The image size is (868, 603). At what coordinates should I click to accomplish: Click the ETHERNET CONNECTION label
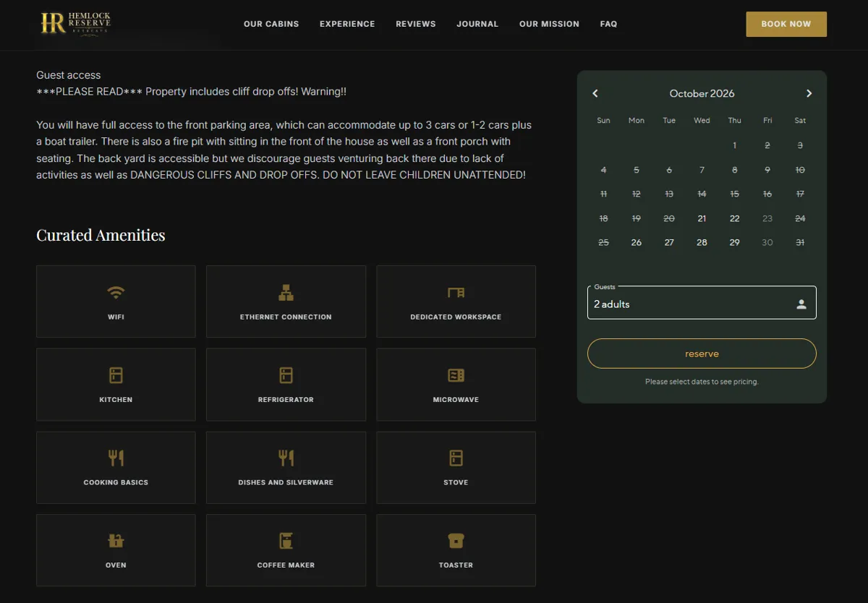click(286, 317)
